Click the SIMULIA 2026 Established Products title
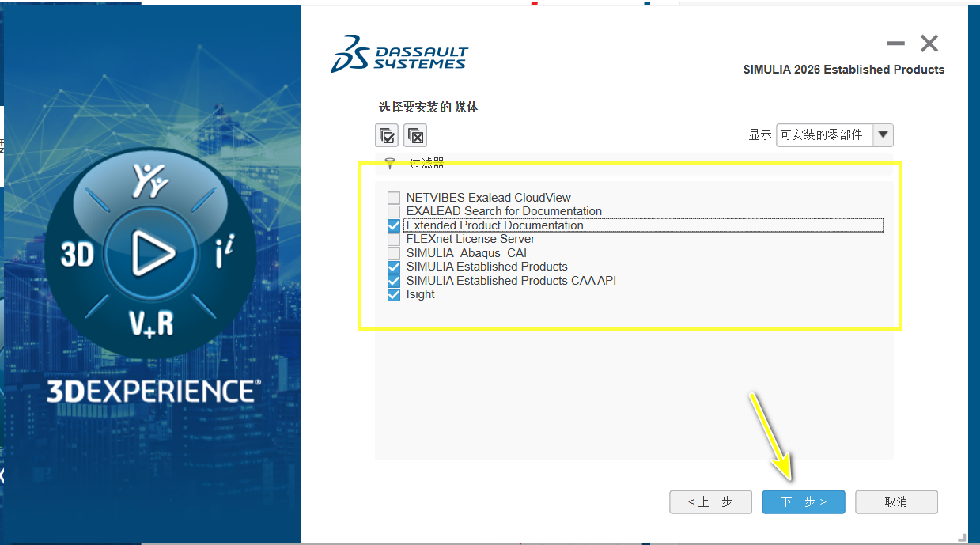980x545 pixels. [x=844, y=70]
